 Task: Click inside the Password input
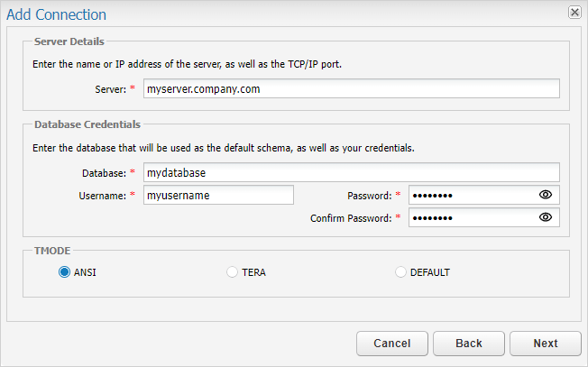point(471,195)
